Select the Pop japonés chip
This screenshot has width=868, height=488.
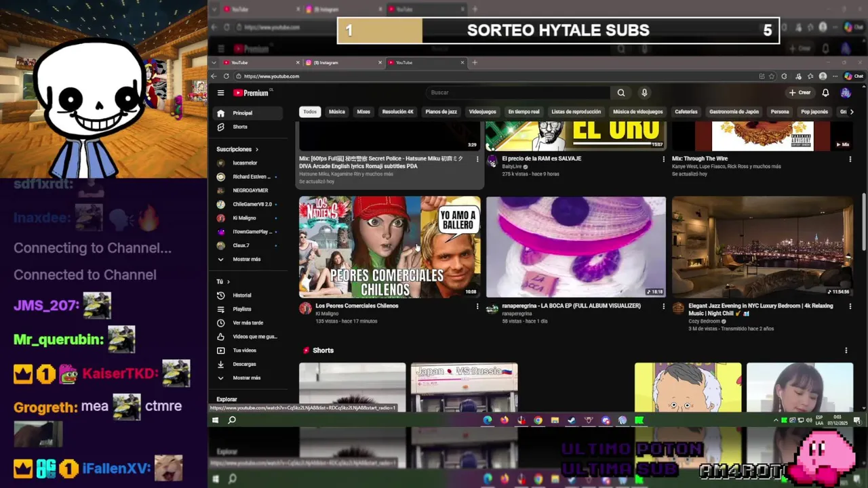coord(814,112)
